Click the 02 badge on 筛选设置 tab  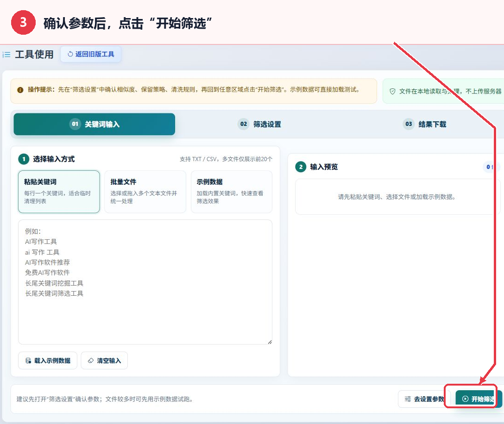click(x=244, y=124)
